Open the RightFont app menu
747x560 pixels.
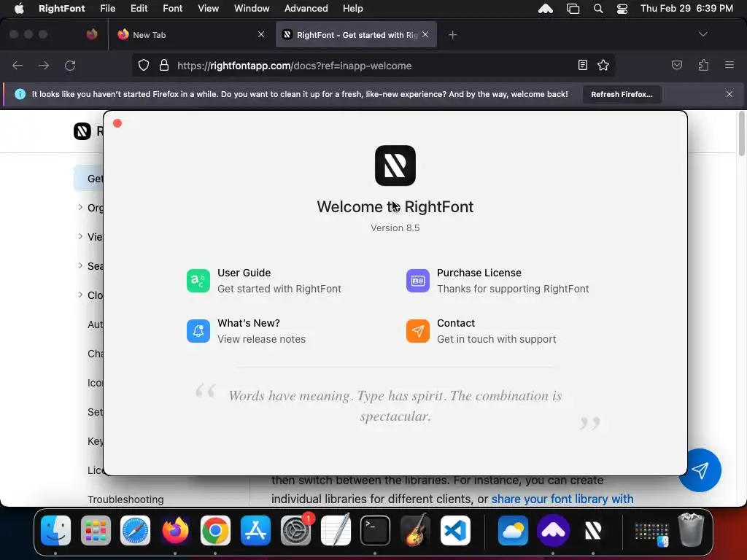point(62,8)
